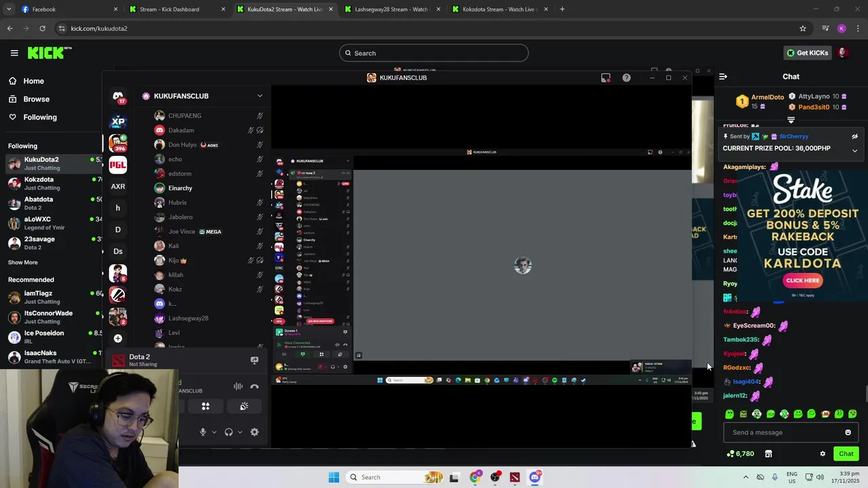Viewport: 868px width, 488px height.
Task: Click Windows taskbar search box
Action: pyautogui.click(x=395, y=477)
